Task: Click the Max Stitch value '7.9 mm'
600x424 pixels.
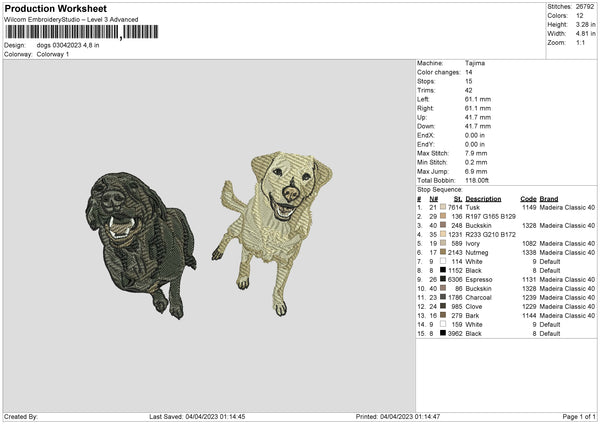Action: pyautogui.click(x=476, y=153)
